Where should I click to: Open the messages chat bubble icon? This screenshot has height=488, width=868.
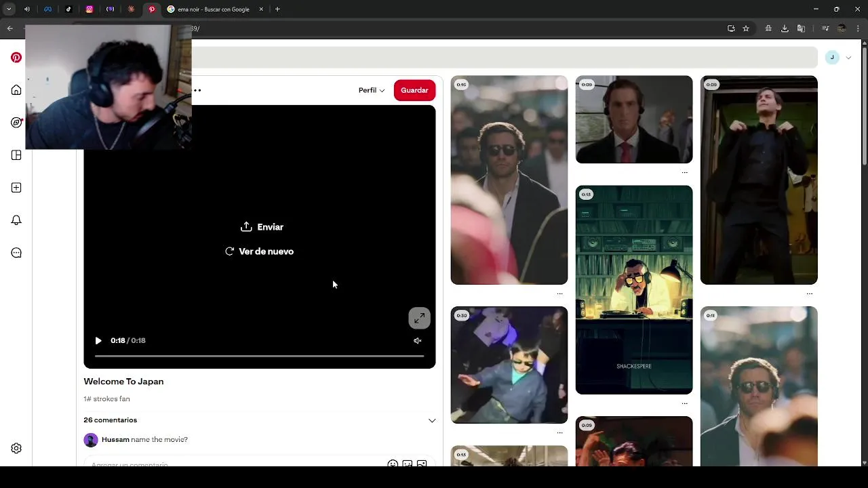16,253
